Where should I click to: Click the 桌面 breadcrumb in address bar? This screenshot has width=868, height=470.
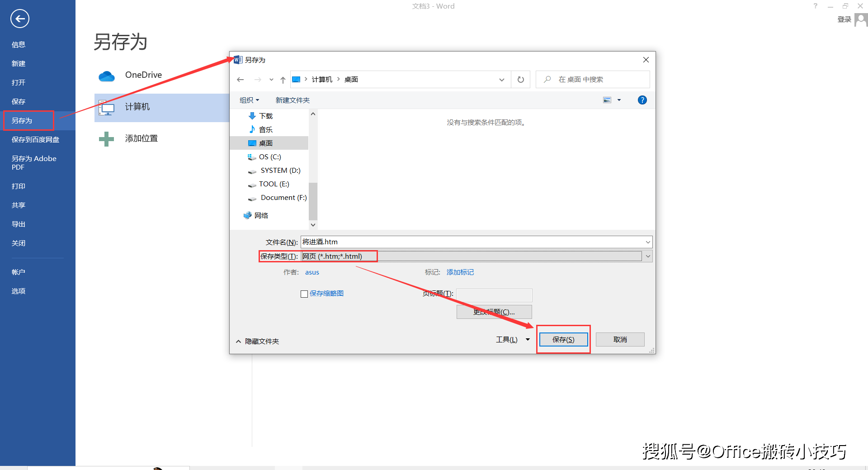pos(351,80)
